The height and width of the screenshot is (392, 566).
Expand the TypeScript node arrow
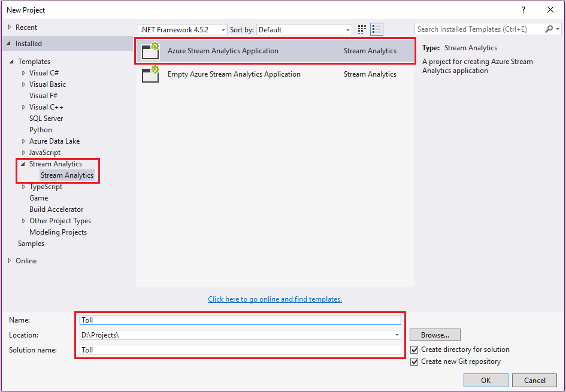(x=24, y=187)
